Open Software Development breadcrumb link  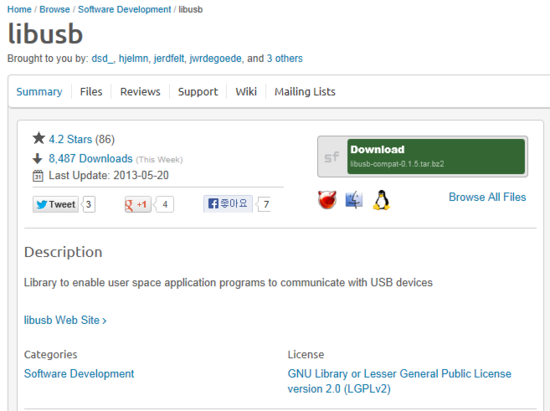(125, 9)
